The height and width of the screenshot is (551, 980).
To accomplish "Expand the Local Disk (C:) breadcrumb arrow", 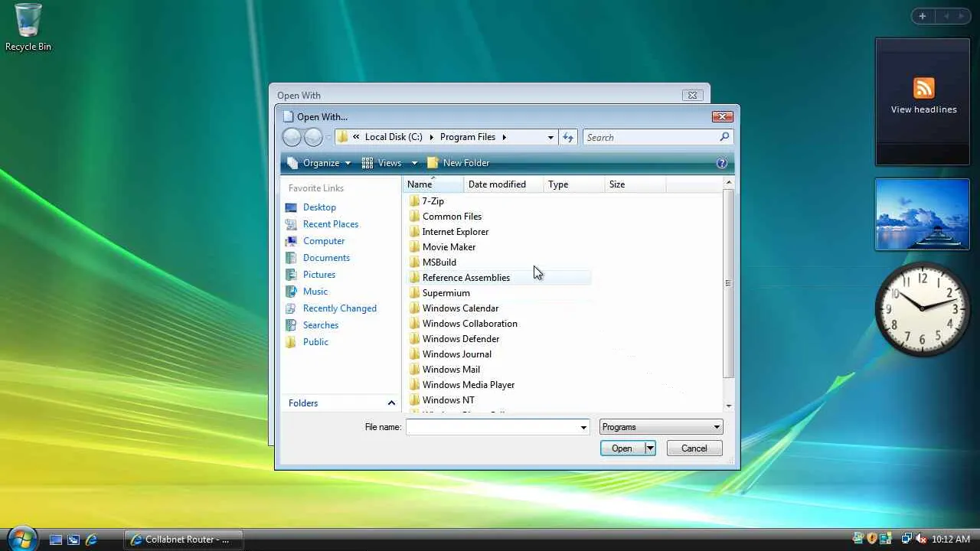I will 431,137.
